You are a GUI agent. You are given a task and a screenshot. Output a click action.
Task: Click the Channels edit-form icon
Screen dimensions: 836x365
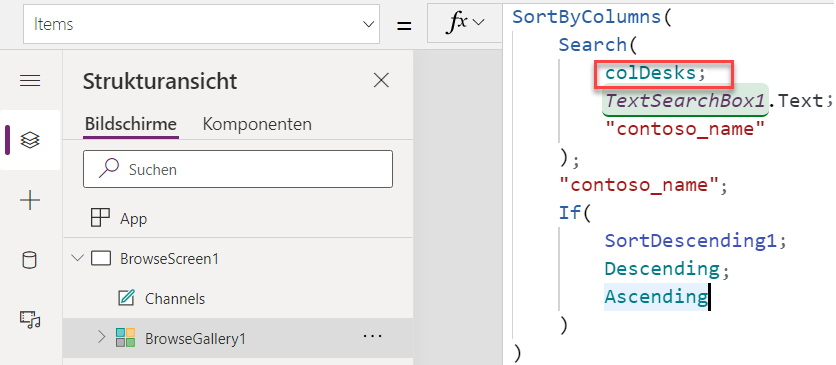tap(126, 298)
